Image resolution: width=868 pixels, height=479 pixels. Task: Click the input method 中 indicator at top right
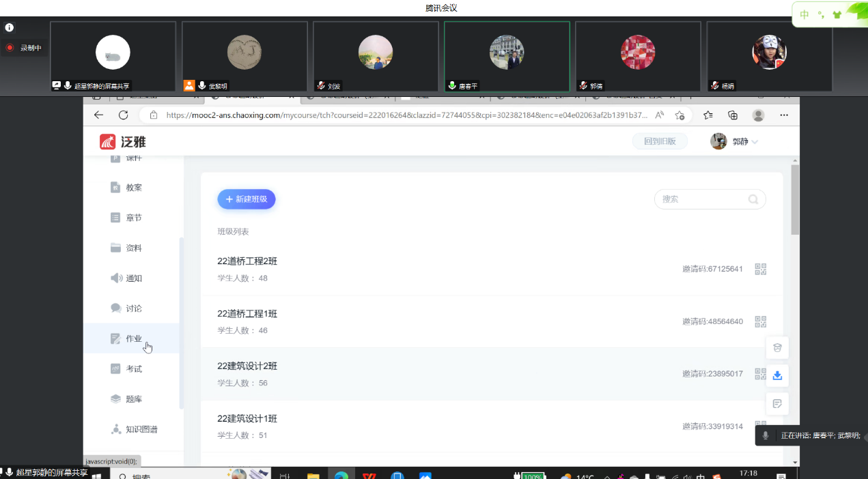(804, 15)
